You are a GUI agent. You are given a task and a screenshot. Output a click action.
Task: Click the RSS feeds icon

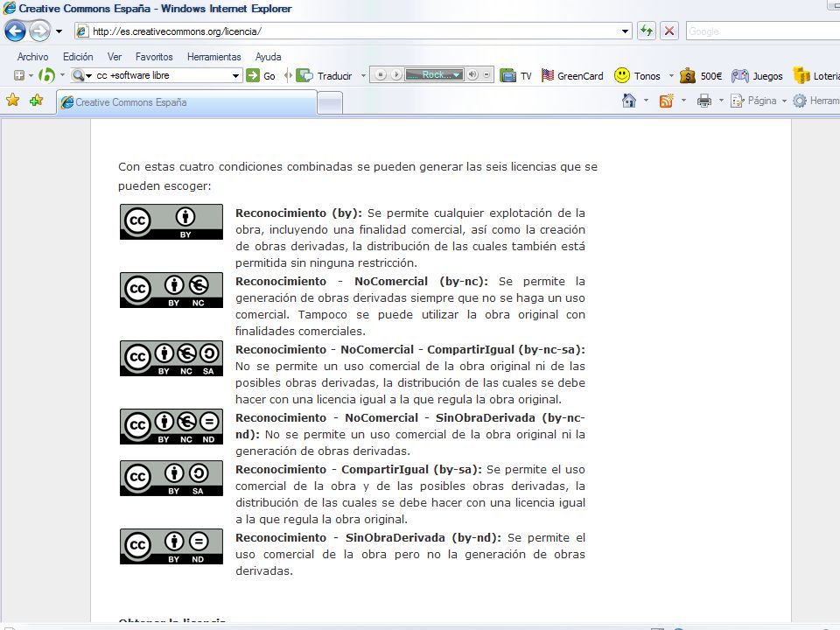[x=667, y=100]
